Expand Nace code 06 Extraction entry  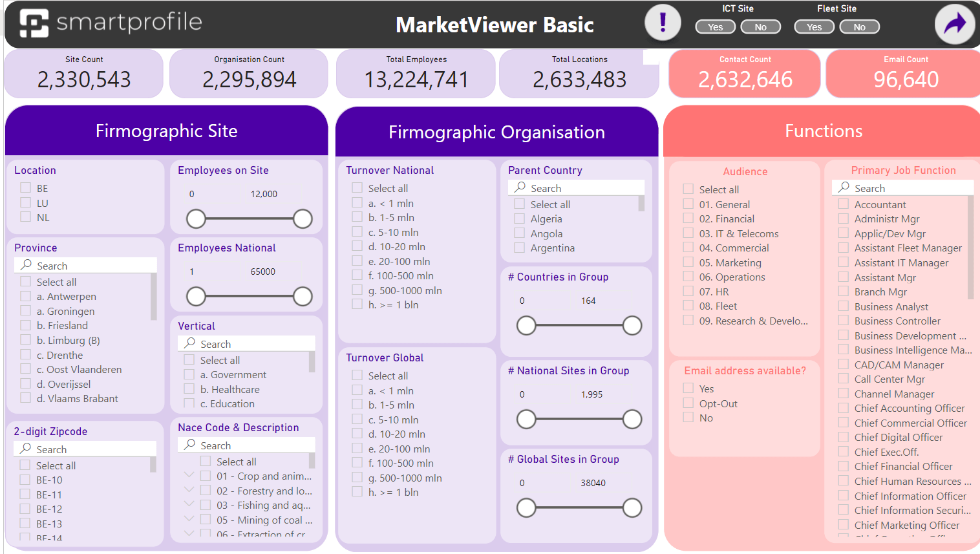click(x=189, y=533)
